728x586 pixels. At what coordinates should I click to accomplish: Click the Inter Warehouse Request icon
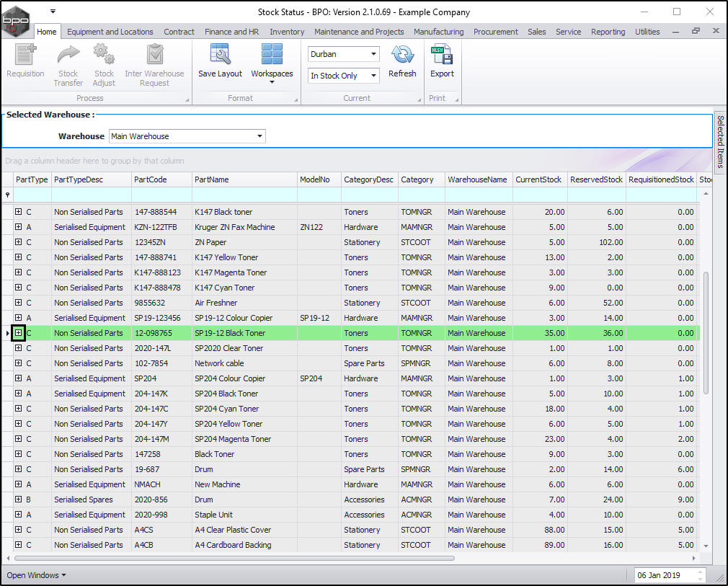154,56
